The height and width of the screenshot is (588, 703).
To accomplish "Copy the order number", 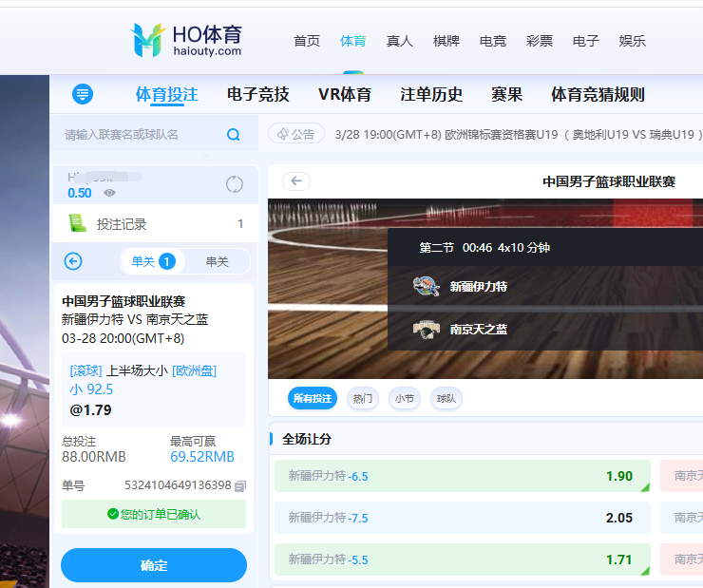I will pos(240,485).
